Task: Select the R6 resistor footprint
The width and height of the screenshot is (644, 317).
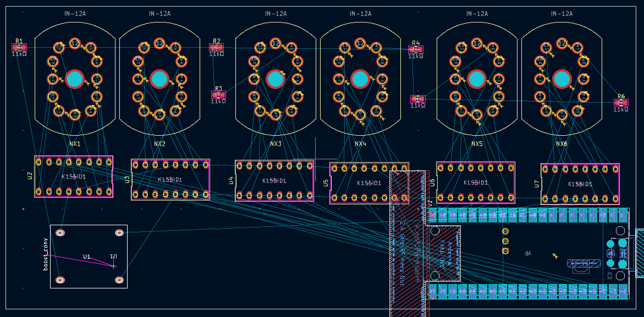Action: pos(621,103)
